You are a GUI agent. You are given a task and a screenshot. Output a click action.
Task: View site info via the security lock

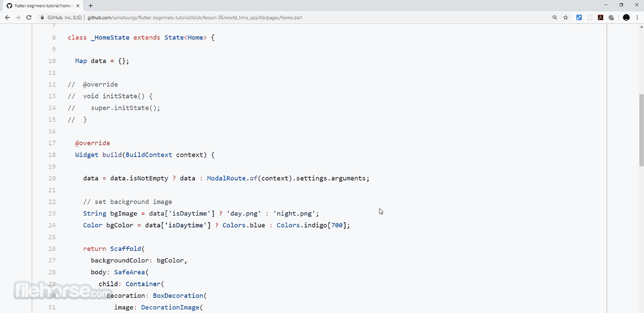42,17
